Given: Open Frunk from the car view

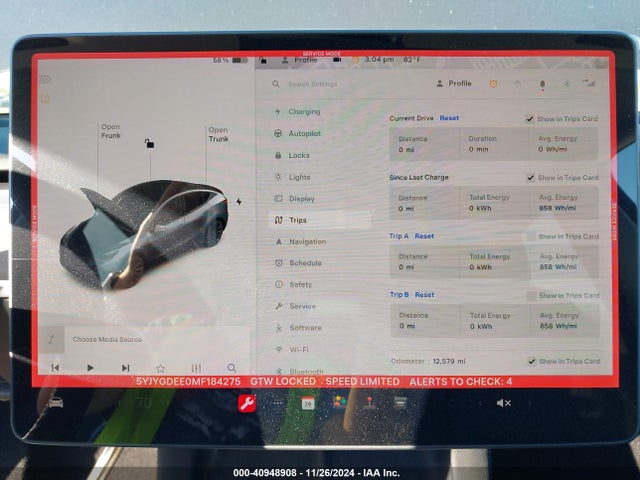Looking at the screenshot, I should tap(111, 131).
